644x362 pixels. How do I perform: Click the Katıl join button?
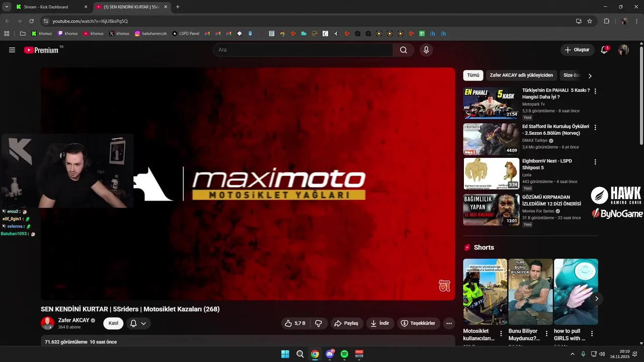tap(113, 323)
